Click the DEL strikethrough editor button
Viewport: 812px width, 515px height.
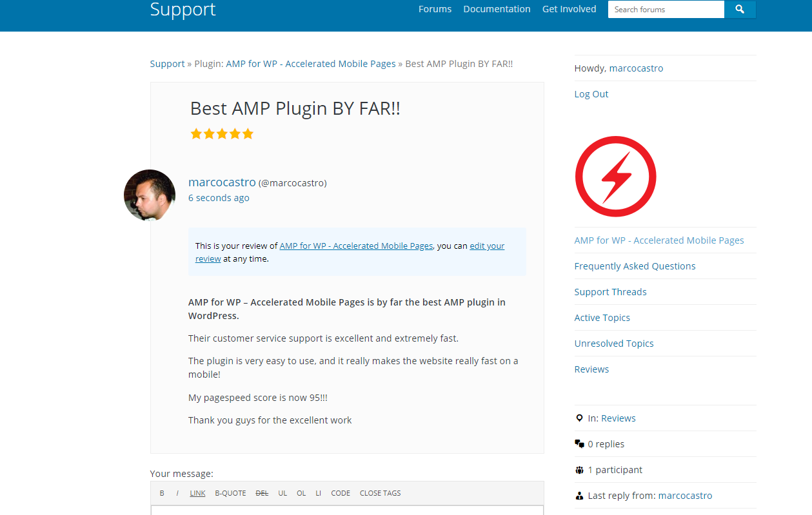click(x=262, y=493)
